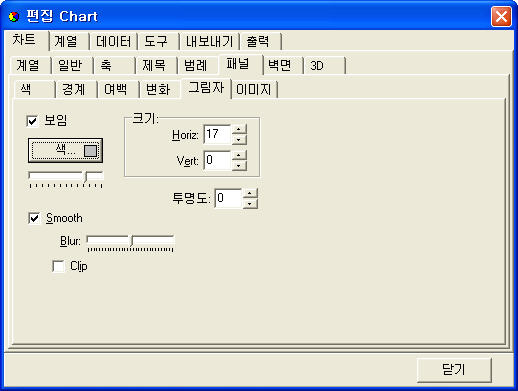
Task: Uncheck the 보임 checkbox
Action: click(32, 121)
